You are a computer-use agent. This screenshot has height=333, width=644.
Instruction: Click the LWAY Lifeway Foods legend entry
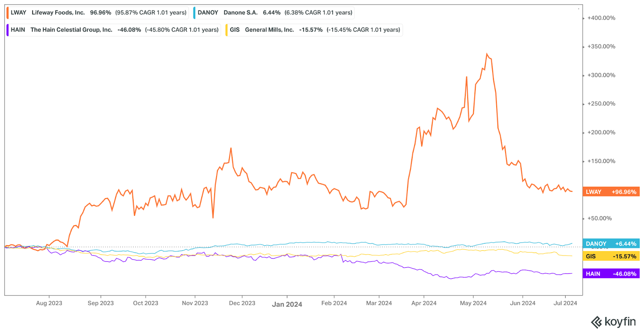97,12
